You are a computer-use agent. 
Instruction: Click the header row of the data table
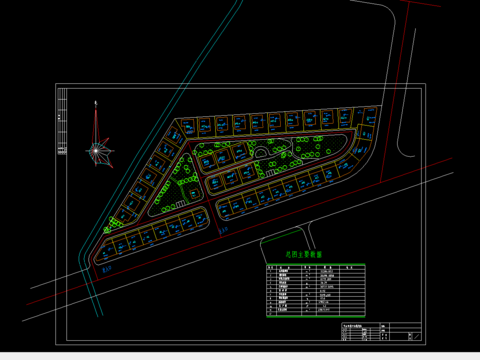click(x=316, y=267)
